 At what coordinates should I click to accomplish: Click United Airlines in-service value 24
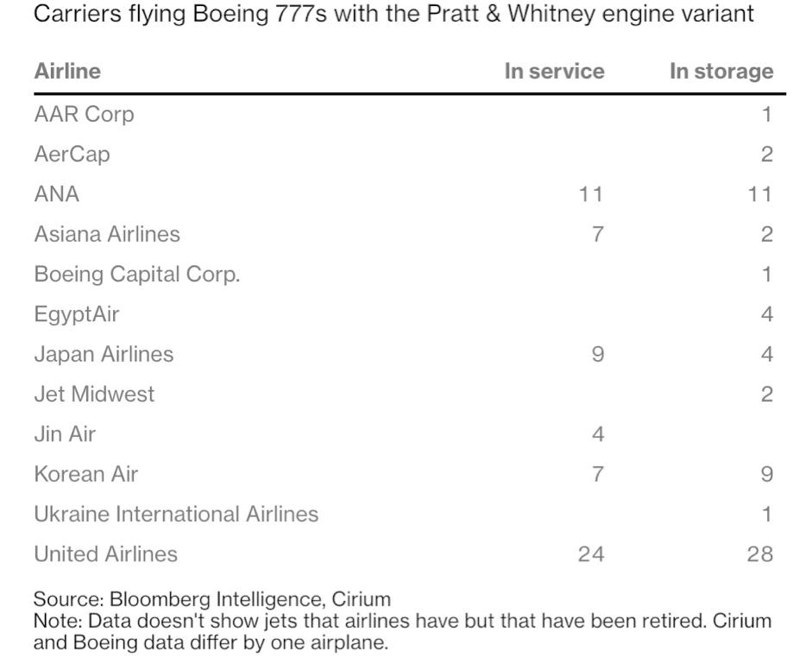pos(591,554)
